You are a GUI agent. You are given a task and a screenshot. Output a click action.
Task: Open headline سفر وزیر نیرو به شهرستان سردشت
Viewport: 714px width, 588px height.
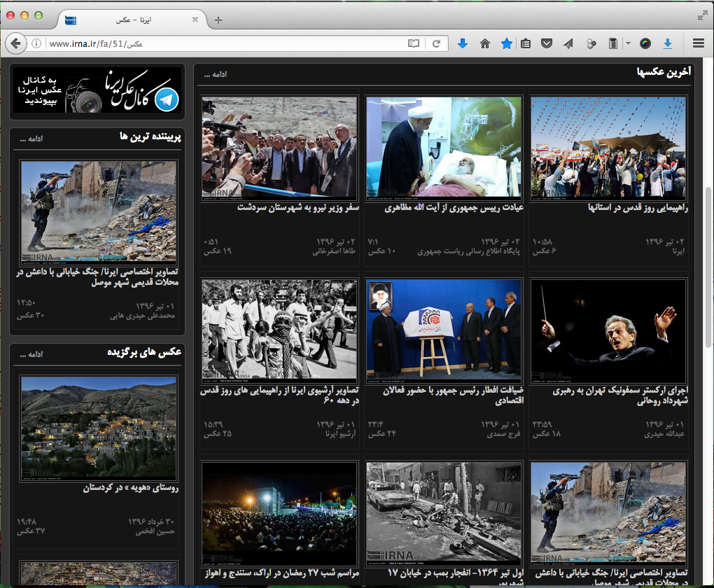point(297,208)
